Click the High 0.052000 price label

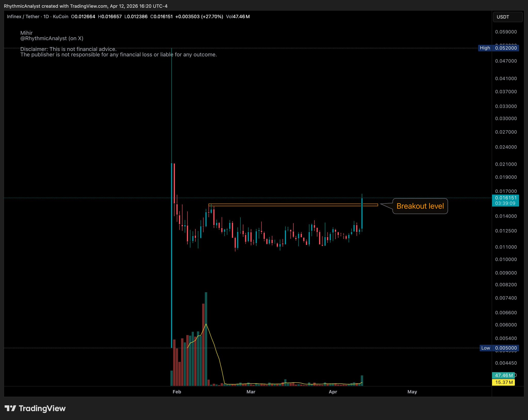[x=498, y=48]
